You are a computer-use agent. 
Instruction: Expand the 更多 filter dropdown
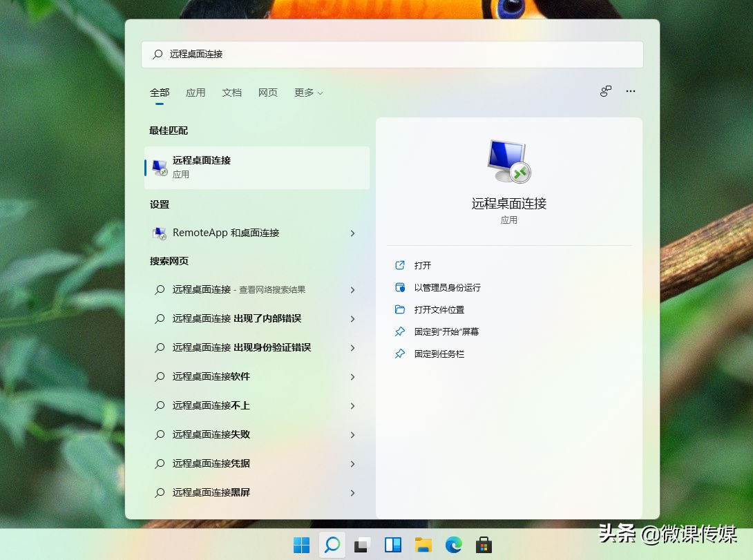pos(308,92)
